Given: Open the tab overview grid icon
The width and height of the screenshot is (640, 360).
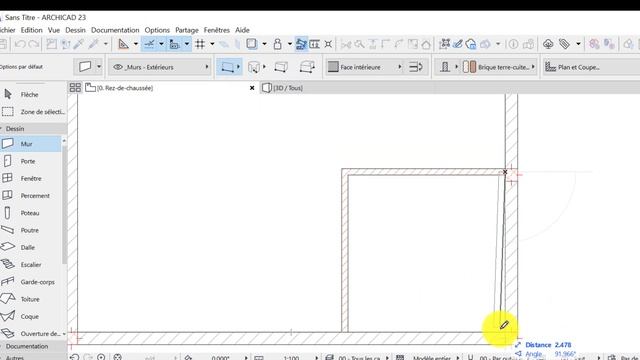Looking at the screenshot, I should click(x=75, y=88).
